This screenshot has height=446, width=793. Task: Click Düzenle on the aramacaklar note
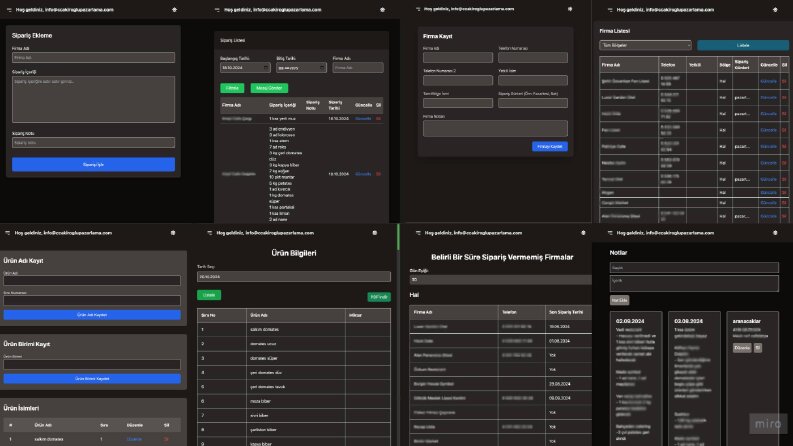[x=742, y=348]
